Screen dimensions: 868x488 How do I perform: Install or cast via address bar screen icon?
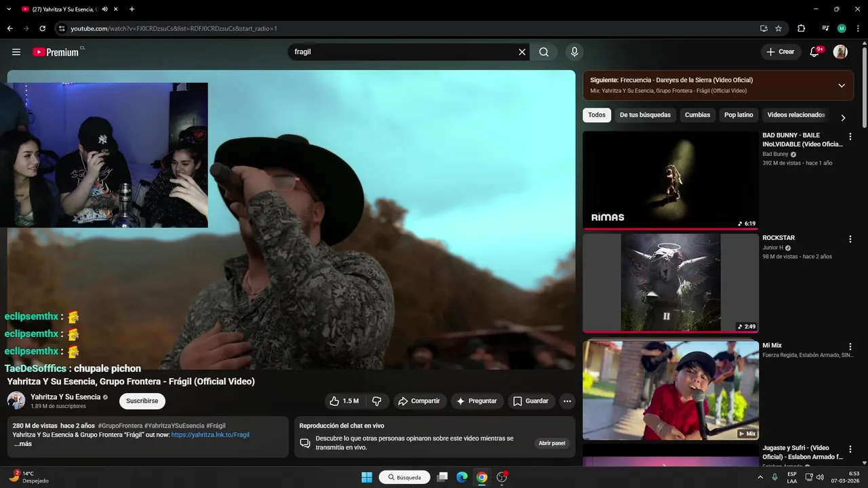point(764,28)
